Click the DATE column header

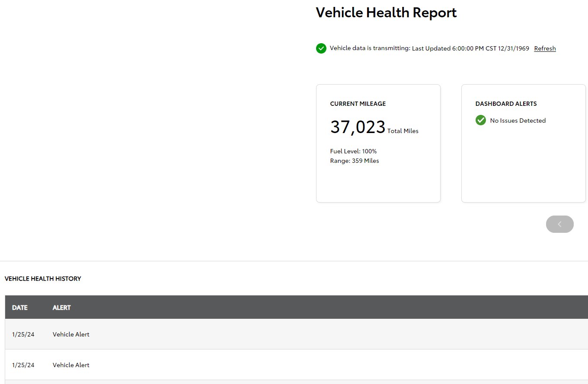pyautogui.click(x=20, y=308)
